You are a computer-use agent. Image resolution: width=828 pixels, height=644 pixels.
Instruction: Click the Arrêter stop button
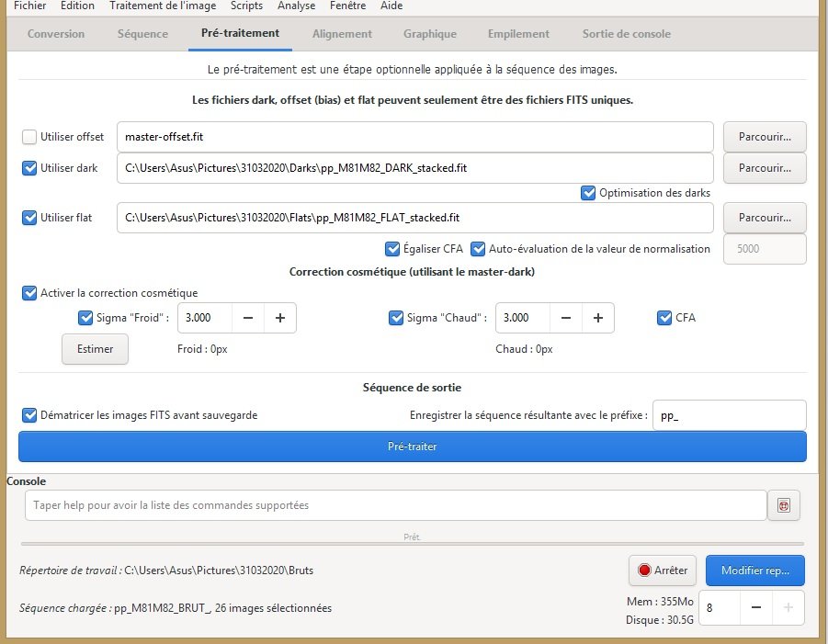(x=663, y=571)
